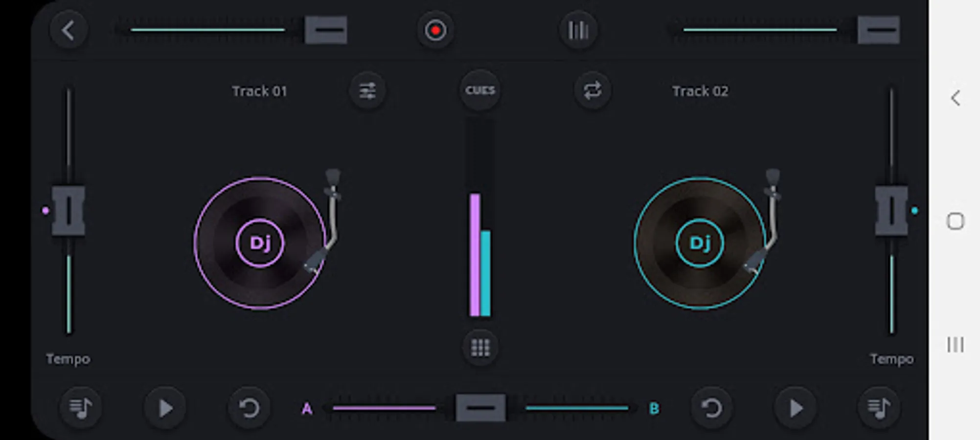Click the crossfader A label

[x=307, y=409]
